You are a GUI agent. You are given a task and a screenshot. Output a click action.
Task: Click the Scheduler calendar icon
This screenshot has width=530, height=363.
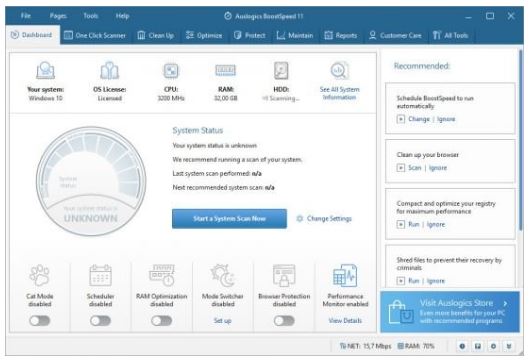point(100,275)
